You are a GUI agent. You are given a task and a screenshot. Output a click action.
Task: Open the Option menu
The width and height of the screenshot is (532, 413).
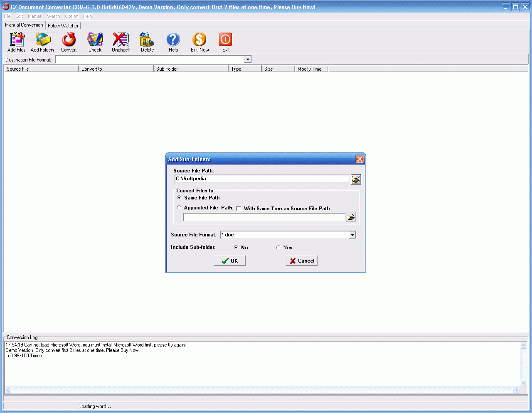71,16
